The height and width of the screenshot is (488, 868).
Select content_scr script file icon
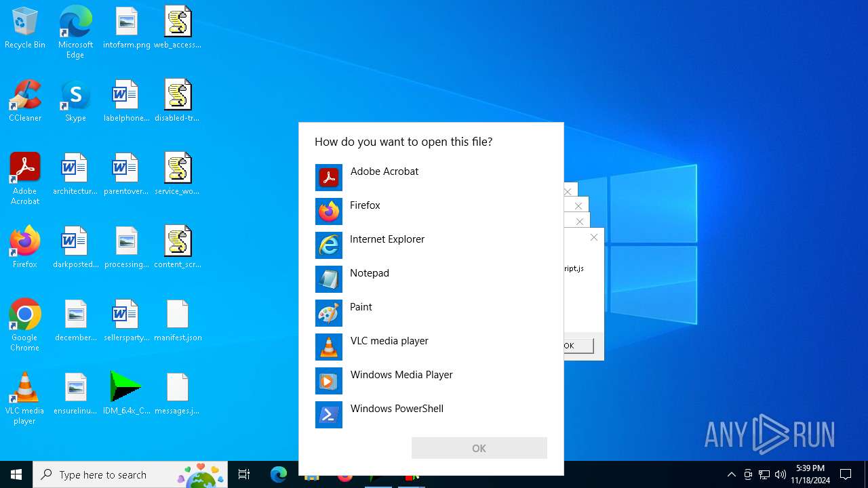[x=178, y=248]
